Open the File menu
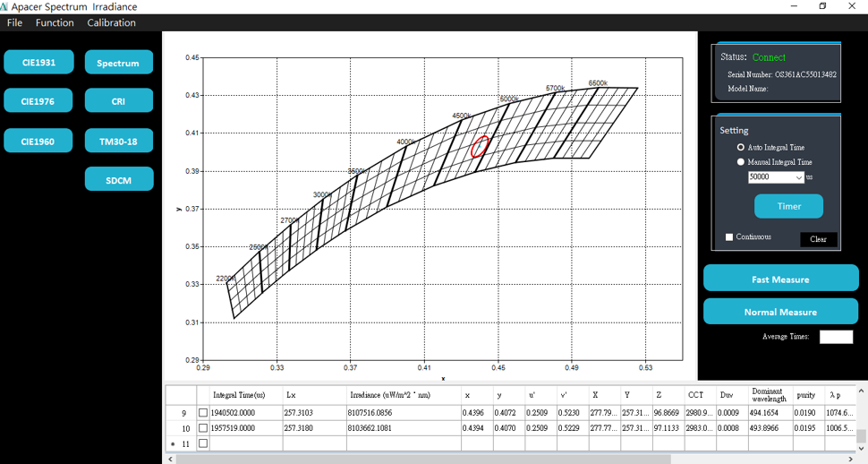868x464 pixels. pyautogui.click(x=15, y=22)
